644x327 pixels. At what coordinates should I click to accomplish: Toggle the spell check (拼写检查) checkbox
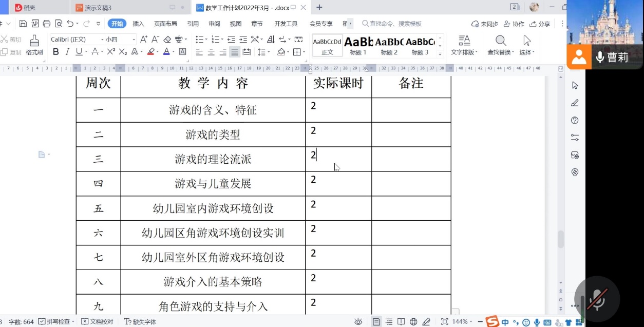click(x=42, y=322)
